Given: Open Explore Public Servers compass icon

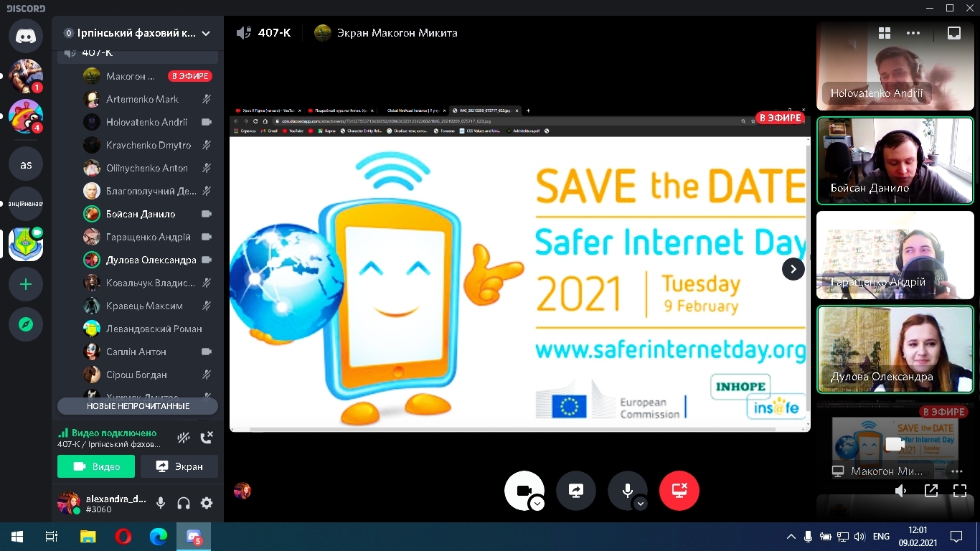Looking at the screenshot, I should coord(26,325).
